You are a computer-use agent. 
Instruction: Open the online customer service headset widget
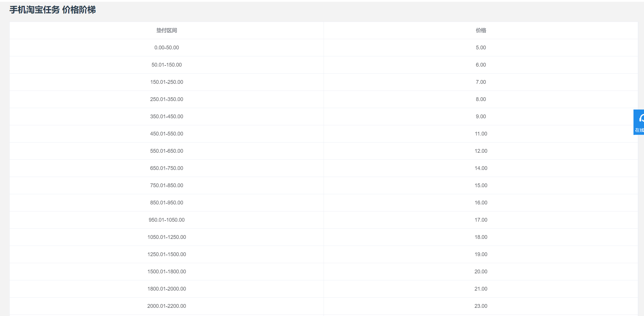point(639,122)
